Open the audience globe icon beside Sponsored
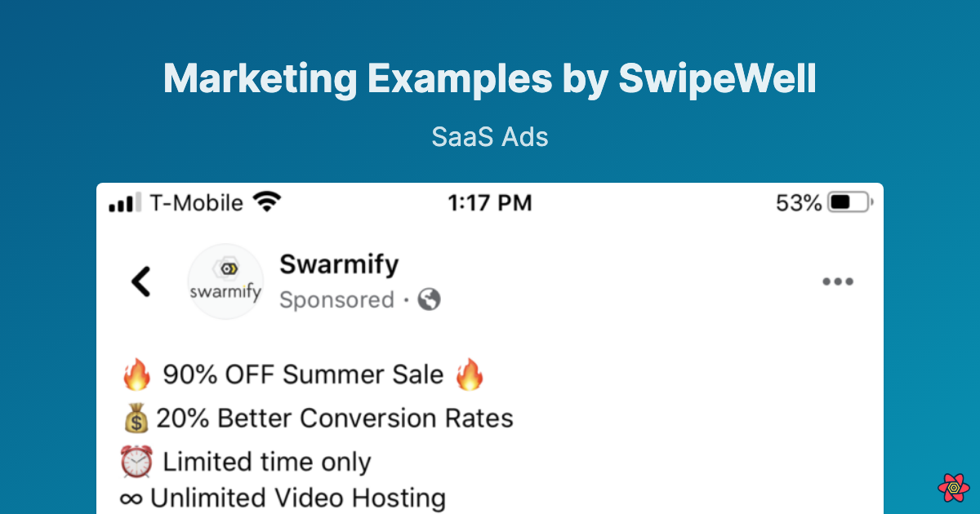The width and height of the screenshot is (980, 514). pos(430,299)
